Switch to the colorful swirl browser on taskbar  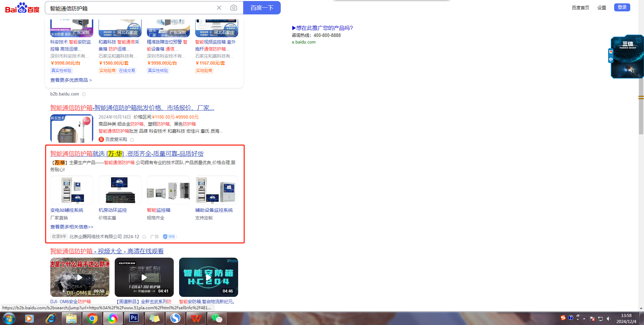[x=113, y=318]
